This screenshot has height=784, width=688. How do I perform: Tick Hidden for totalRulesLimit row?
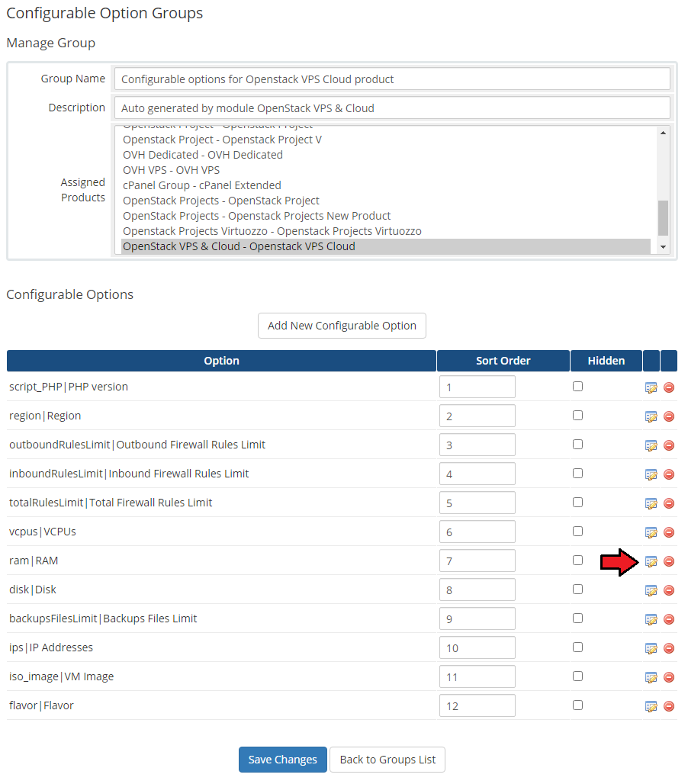(x=577, y=503)
